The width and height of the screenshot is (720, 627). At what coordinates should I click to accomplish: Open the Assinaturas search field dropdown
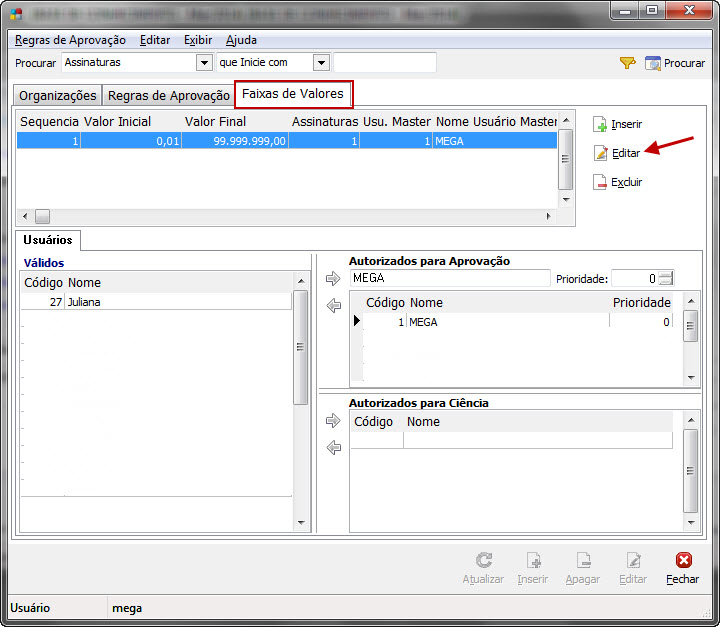coord(204,63)
